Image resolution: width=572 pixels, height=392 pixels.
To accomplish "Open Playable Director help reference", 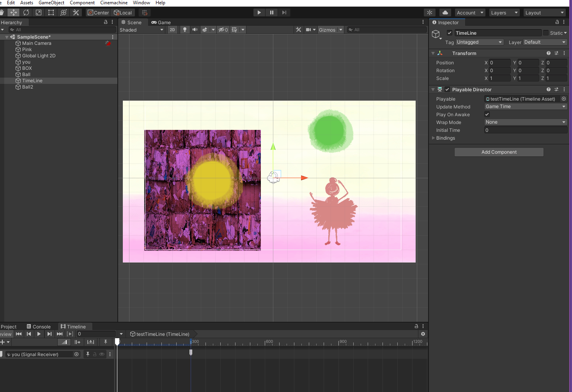I will (x=549, y=89).
